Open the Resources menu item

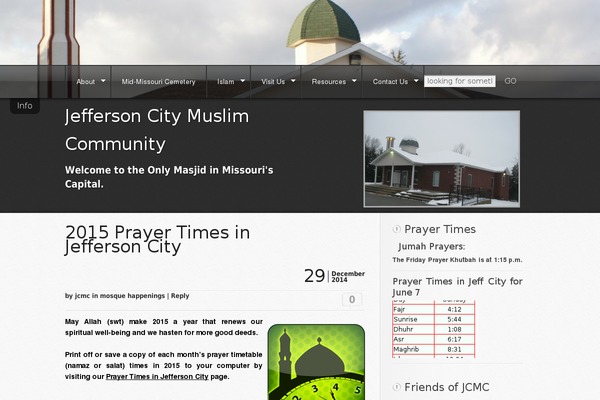(329, 82)
